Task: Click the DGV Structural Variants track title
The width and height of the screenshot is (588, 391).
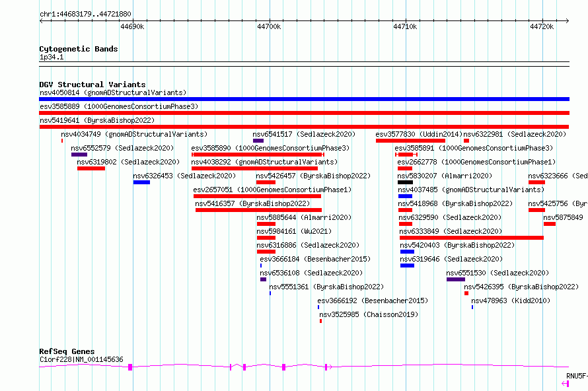Action: [x=92, y=85]
